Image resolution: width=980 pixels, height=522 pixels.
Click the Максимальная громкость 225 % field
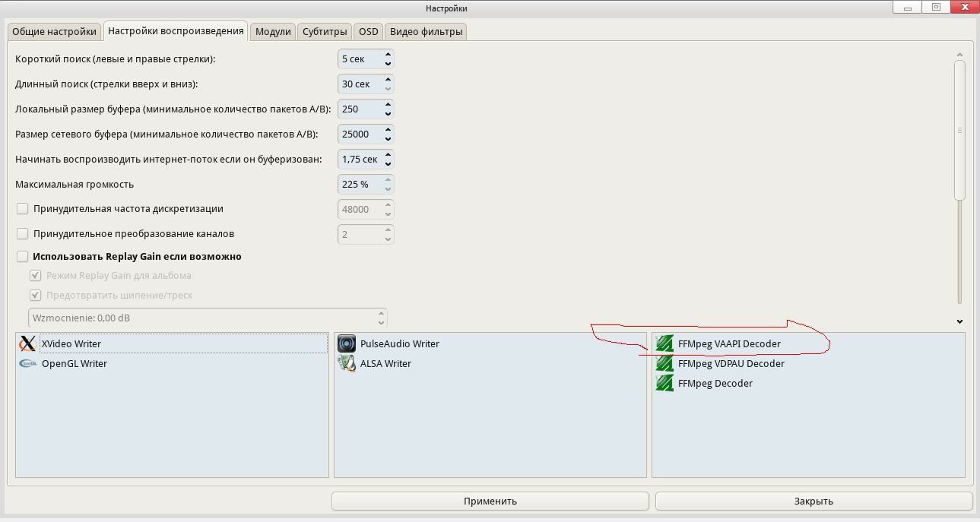tap(366, 184)
